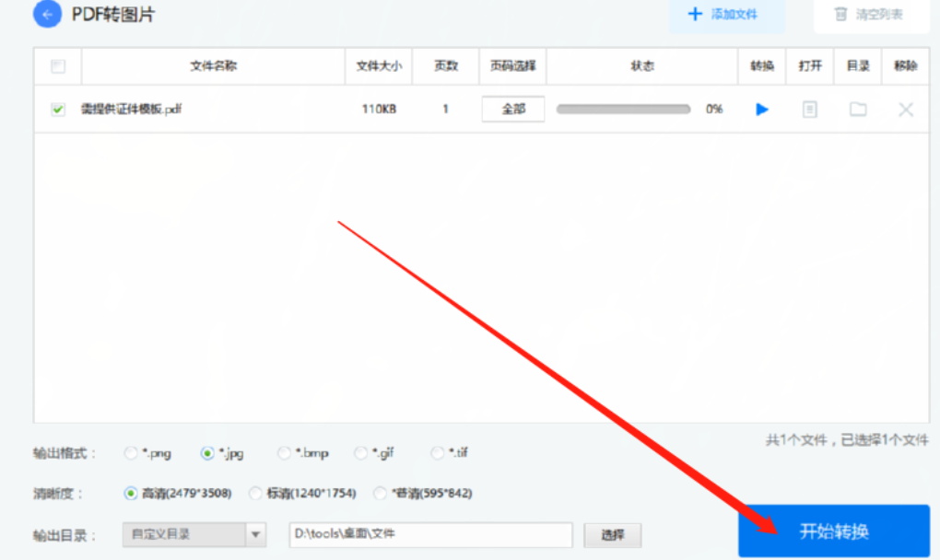
Task: Choose 高清(2479*3508) resolution
Action: [x=130, y=494]
